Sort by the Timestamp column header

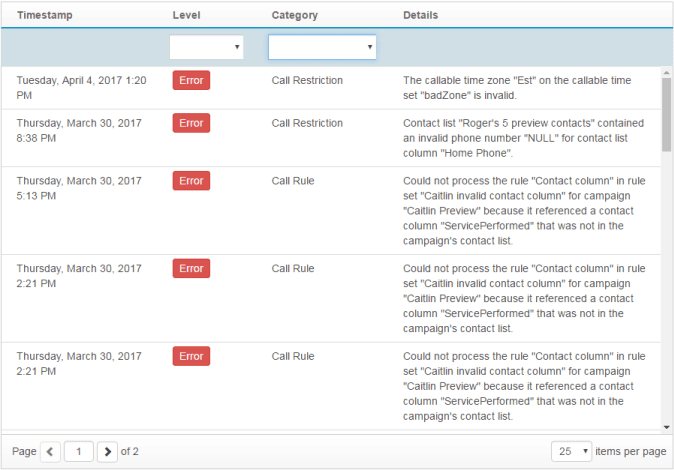point(44,15)
